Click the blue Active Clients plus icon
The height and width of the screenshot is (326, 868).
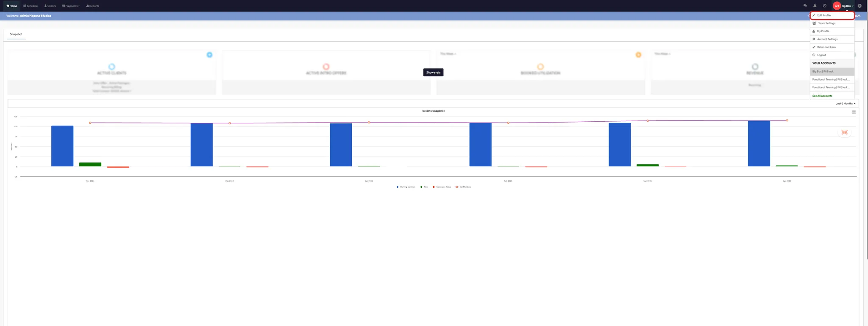click(x=209, y=55)
